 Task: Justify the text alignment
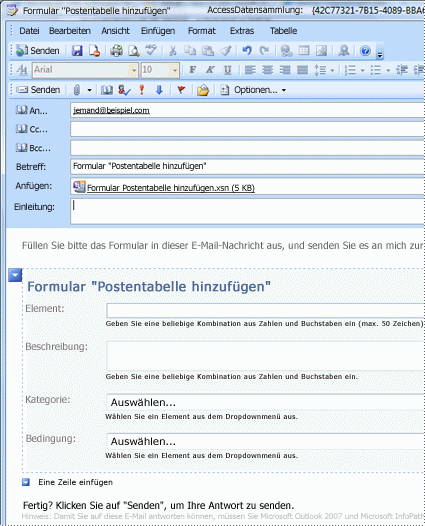302,70
